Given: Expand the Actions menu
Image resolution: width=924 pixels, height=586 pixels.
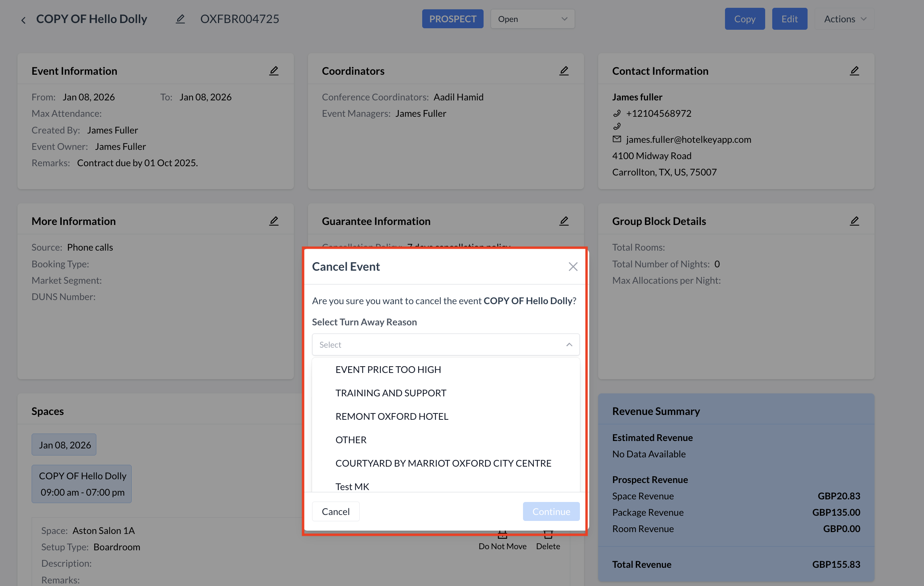Looking at the screenshot, I should point(844,19).
